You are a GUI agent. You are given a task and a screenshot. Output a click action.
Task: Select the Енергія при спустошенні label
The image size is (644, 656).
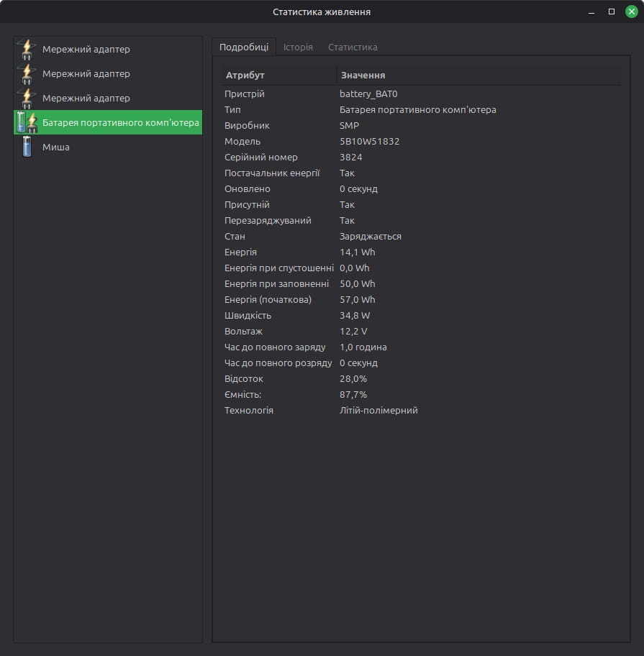click(x=279, y=268)
